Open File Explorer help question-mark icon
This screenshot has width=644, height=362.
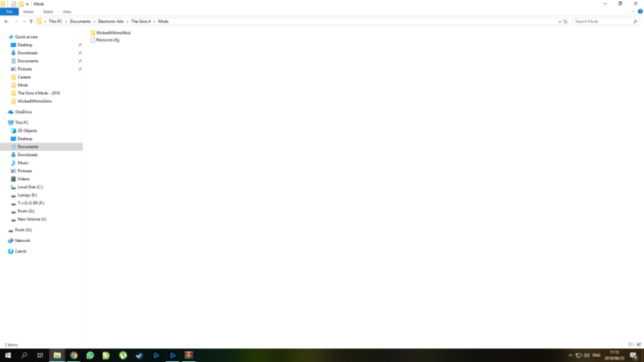click(x=640, y=11)
